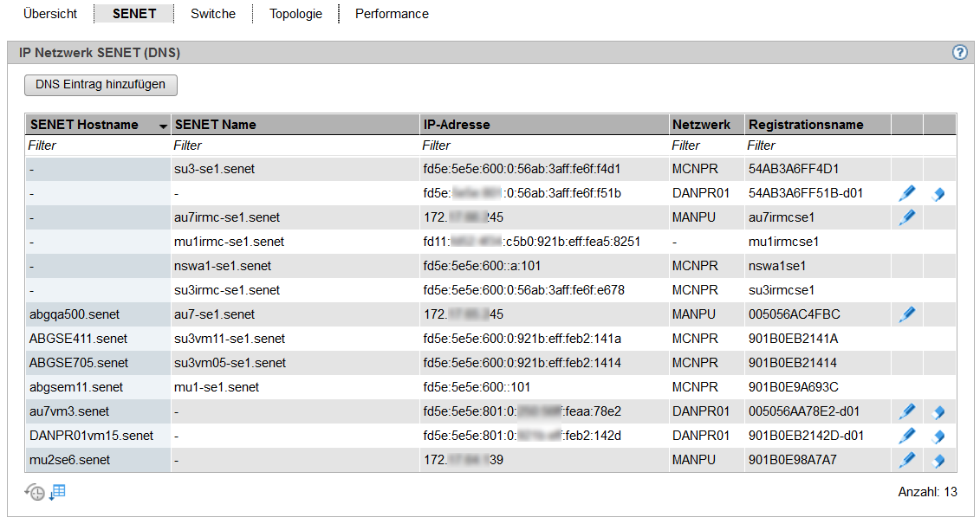
Task: Switch to the Topologie tab
Action: [x=295, y=14]
